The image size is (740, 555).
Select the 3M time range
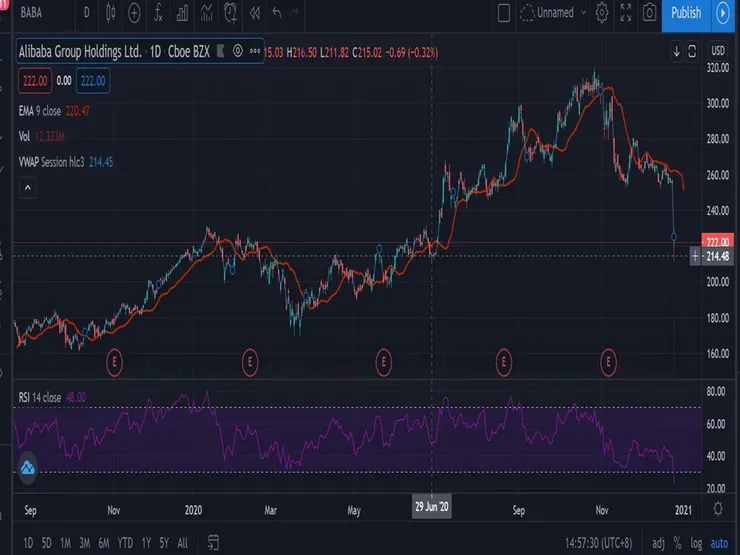(x=84, y=543)
